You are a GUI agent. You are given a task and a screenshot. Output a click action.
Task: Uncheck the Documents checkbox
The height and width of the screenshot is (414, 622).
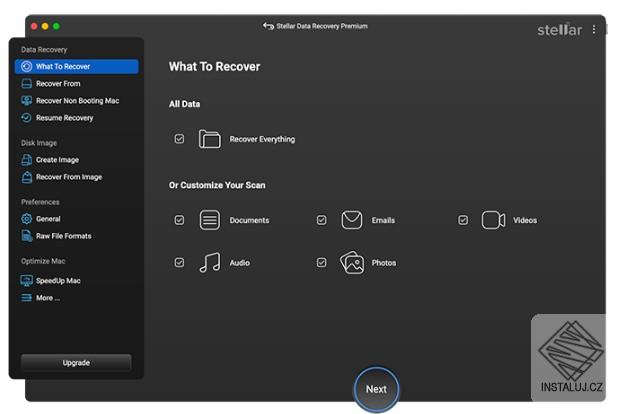[179, 220]
